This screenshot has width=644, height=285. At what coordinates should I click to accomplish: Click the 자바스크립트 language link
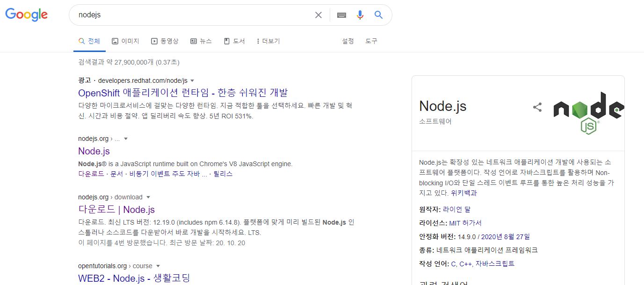495,263
